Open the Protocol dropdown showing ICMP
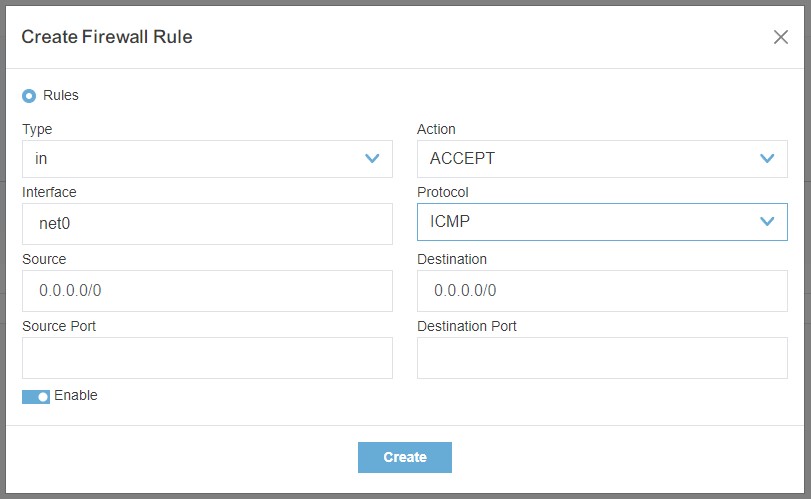The image size is (811, 499). point(602,222)
